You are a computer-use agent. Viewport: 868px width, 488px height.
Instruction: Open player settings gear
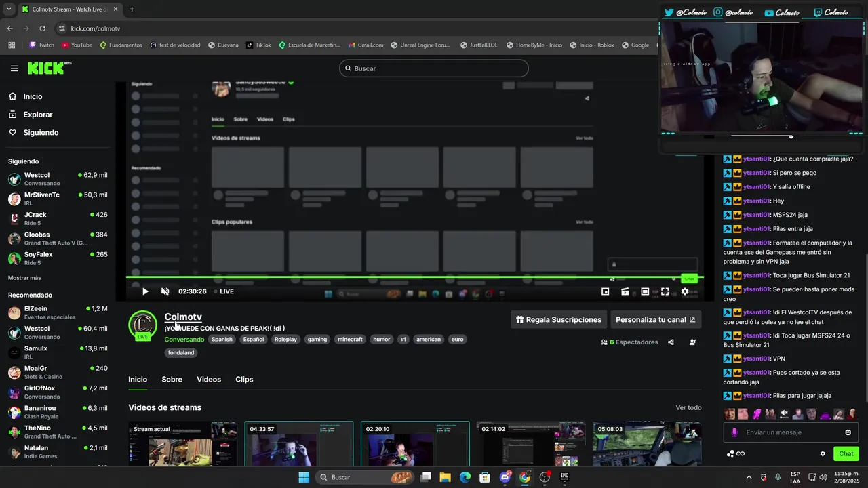[685, 291]
